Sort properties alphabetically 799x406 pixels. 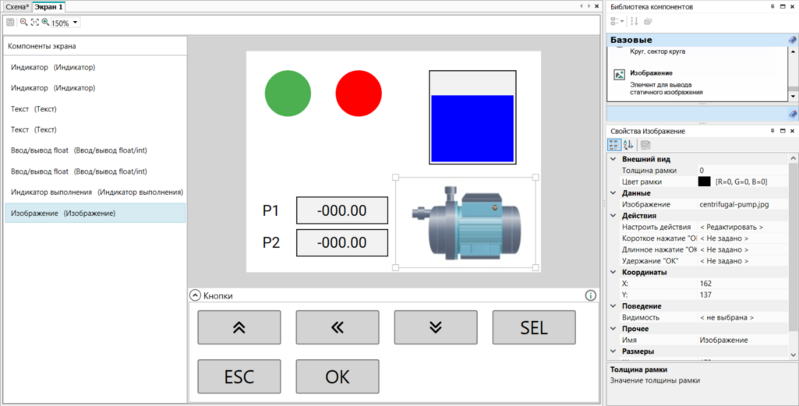tap(628, 145)
